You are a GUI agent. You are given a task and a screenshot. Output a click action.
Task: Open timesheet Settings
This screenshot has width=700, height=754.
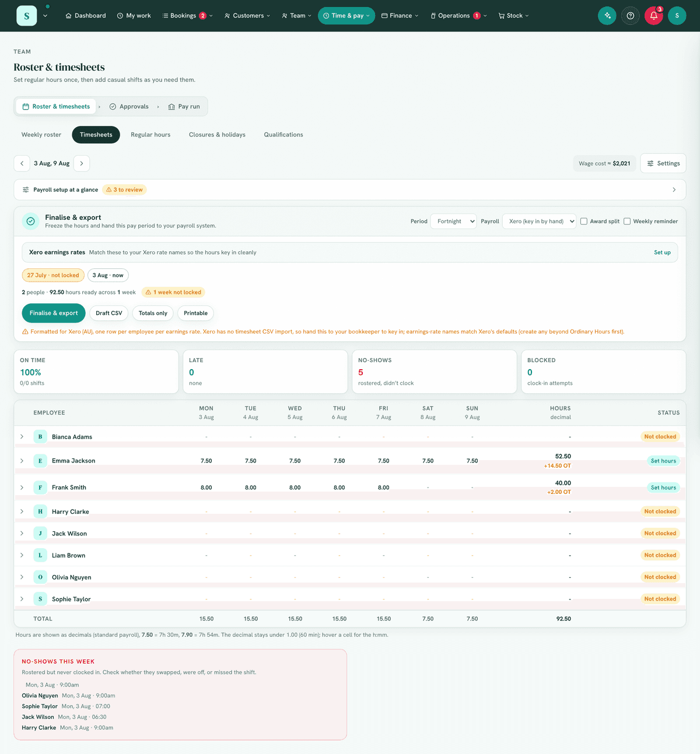coord(663,163)
